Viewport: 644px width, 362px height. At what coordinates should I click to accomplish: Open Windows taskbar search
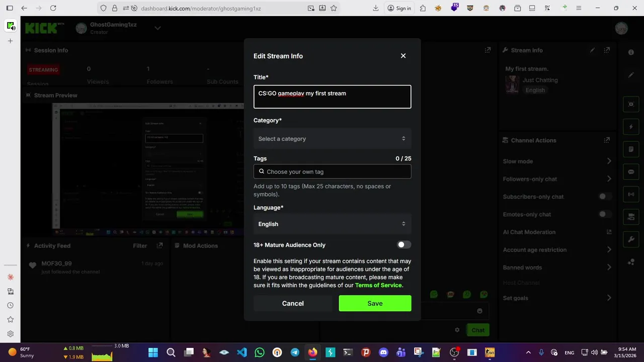(x=171, y=352)
